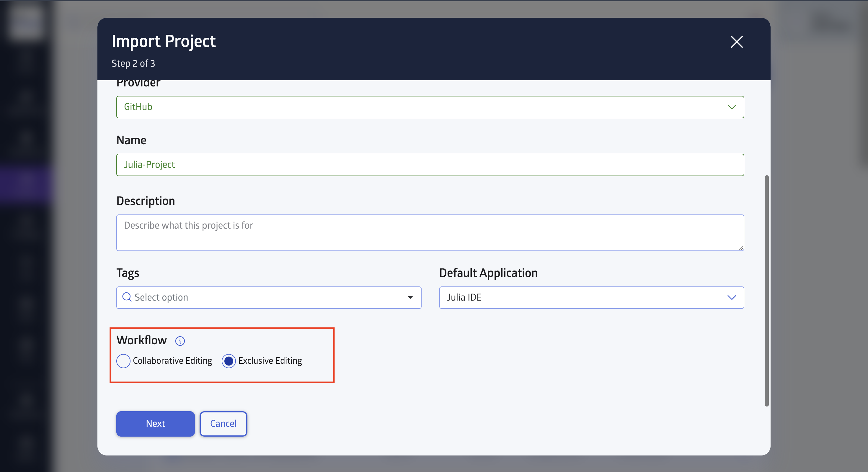The height and width of the screenshot is (472, 868).
Task: Click the Tags dropdown caret arrow
Action: point(410,297)
